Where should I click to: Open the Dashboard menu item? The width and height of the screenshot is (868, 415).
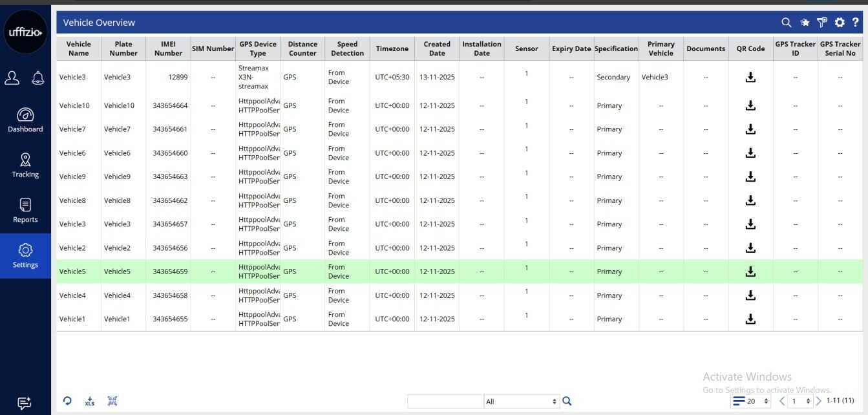pyautogui.click(x=25, y=120)
